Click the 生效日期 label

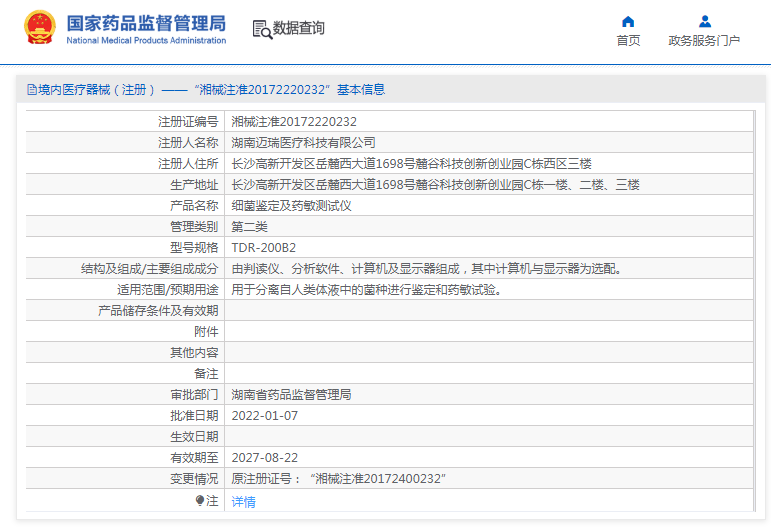click(194, 437)
